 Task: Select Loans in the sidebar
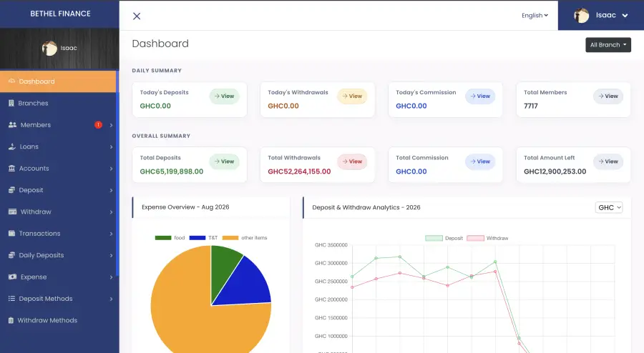(58, 146)
